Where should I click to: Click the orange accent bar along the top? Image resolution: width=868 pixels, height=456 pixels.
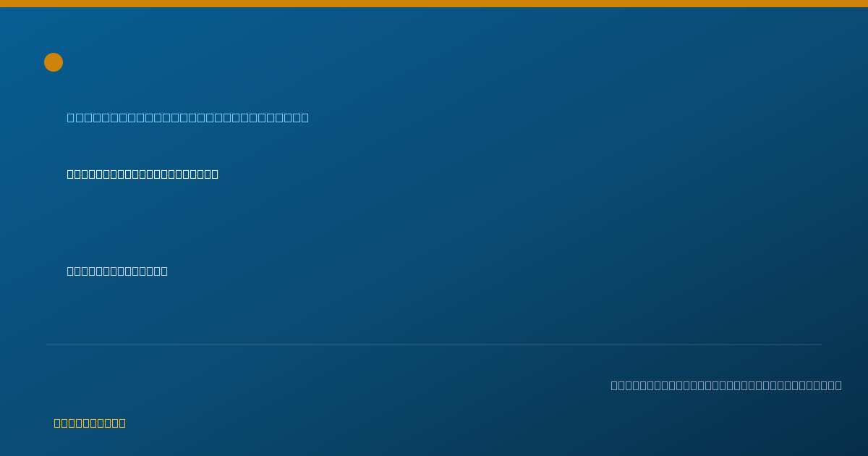coord(434,4)
